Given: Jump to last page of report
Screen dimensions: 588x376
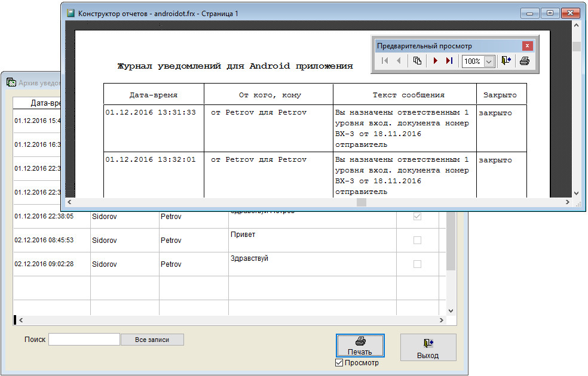Looking at the screenshot, I should pos(449,61).
